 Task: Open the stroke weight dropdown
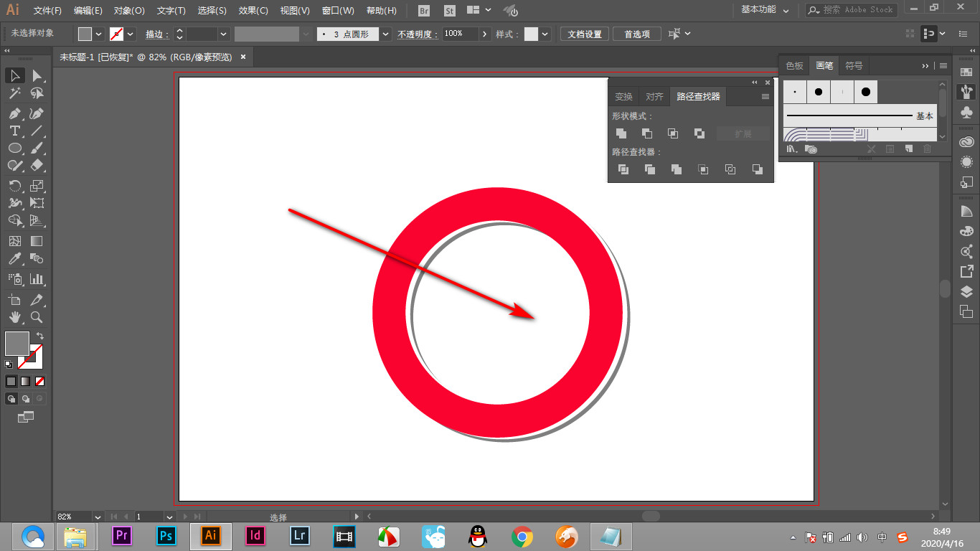tap(224, 34)
